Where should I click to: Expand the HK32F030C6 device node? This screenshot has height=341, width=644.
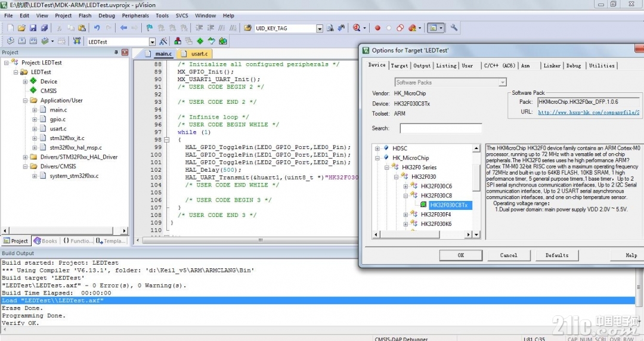pos(406,186)
